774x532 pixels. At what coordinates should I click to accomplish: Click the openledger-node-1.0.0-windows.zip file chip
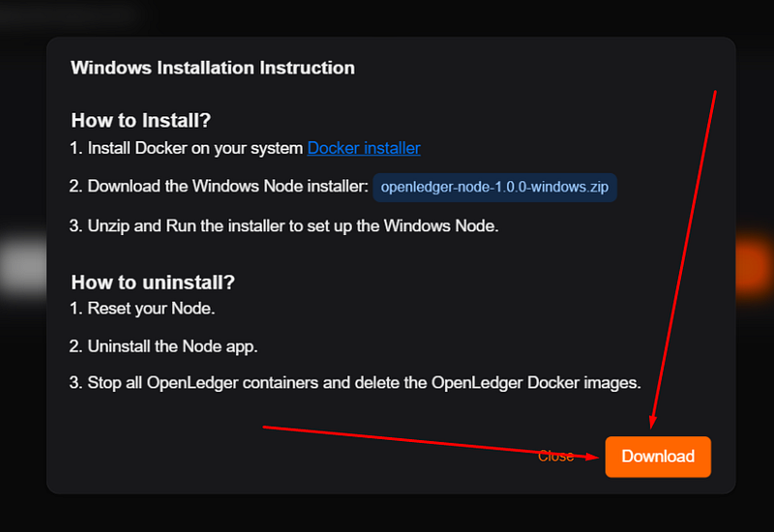494,187
